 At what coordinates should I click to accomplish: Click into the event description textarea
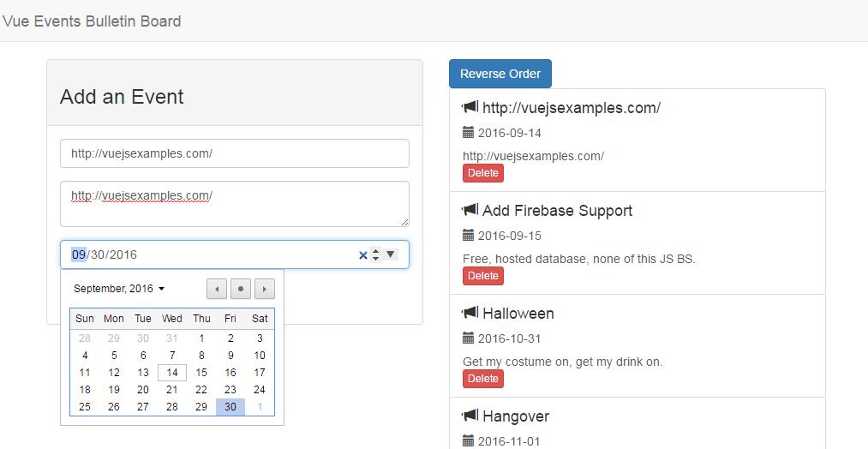[x=235, y=204]
